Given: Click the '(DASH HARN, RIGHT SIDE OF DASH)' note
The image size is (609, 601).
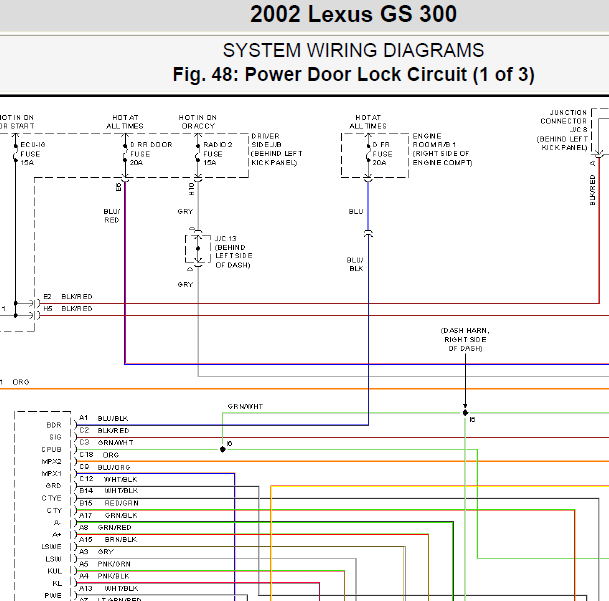Looking at the screenshot, I should (465, 340).
